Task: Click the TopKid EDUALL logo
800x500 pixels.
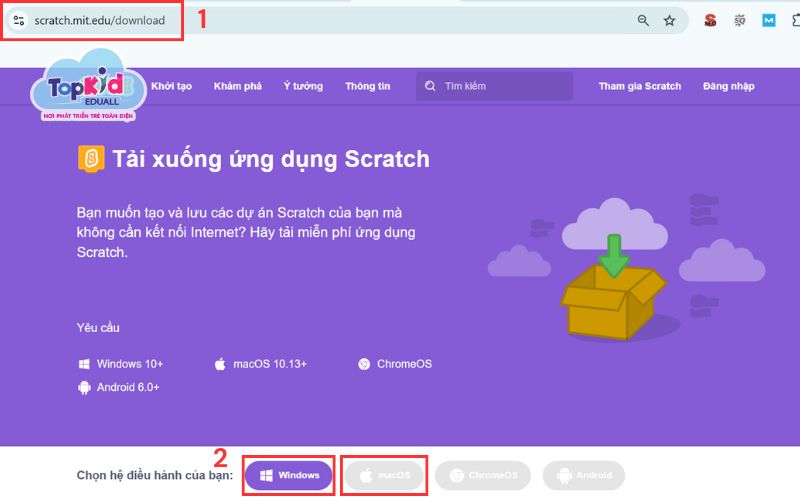Action: (88, 87)
